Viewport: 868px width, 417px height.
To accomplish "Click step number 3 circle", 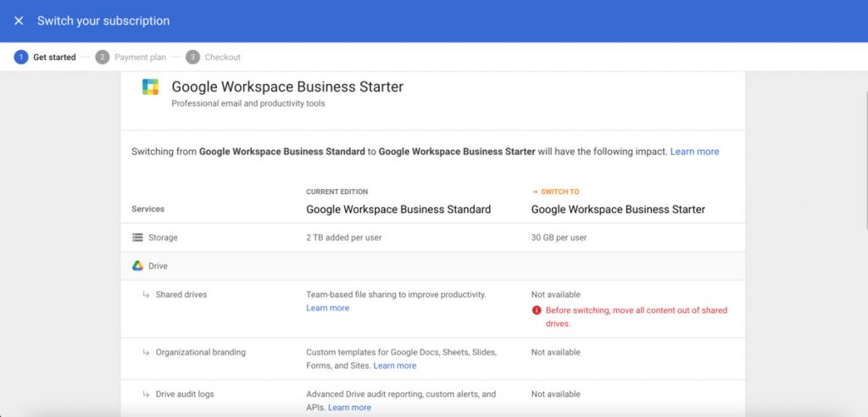I will point(192,57).
